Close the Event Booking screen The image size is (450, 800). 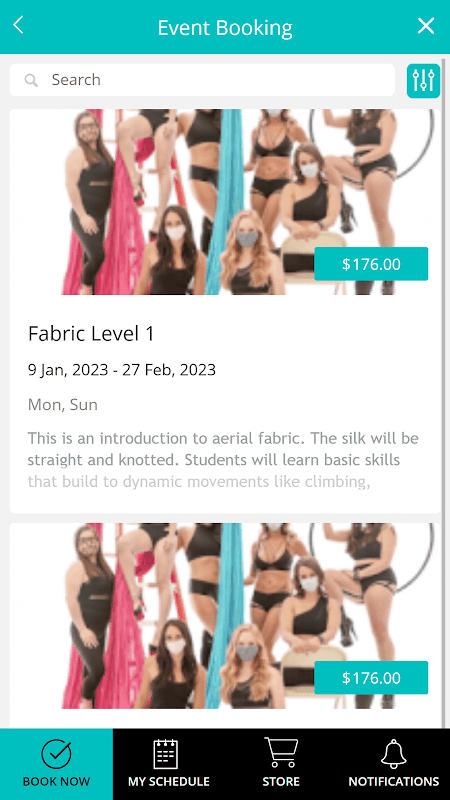pyautogui.click(x=426, y=26)
